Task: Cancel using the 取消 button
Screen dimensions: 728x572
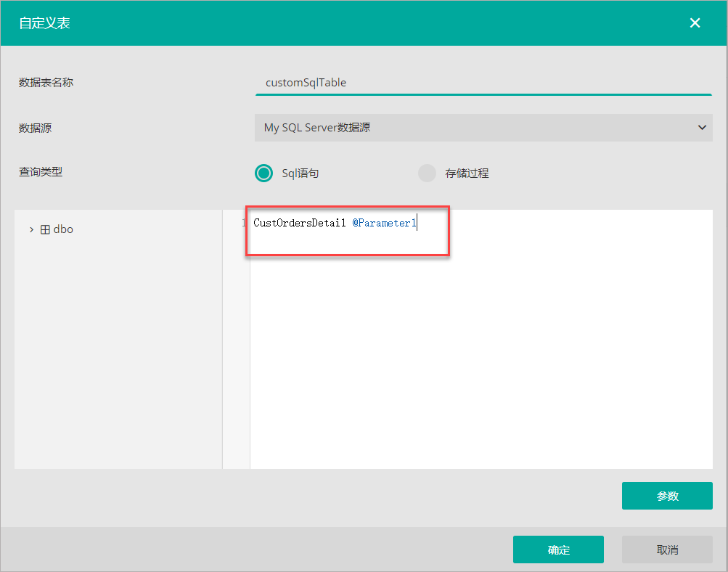Action: coord(667,549)
